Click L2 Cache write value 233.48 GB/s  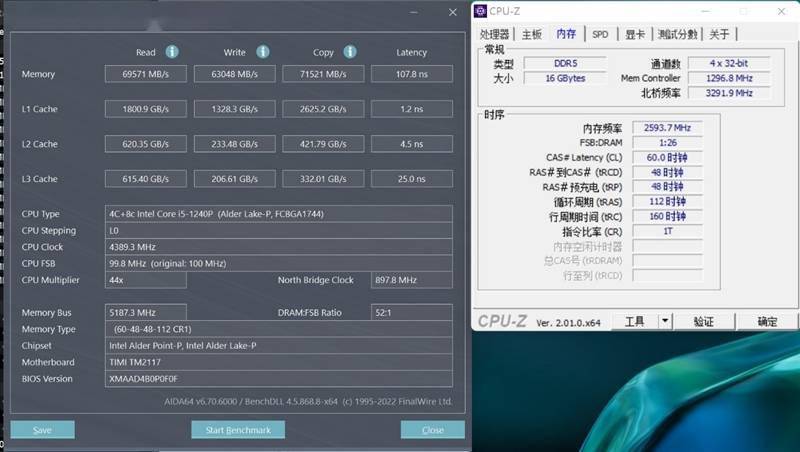pyautogui.click(x=235, y=144)
